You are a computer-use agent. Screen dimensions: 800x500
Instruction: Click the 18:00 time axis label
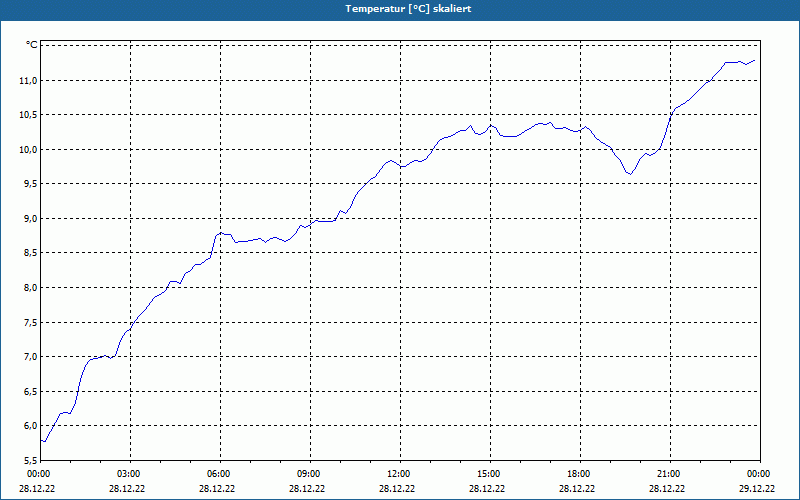click(580, 474)
